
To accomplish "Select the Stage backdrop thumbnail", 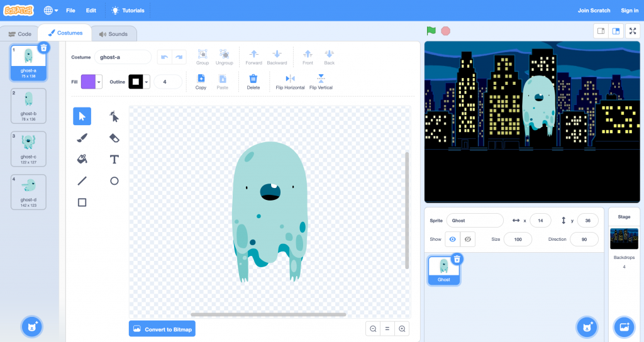I will click(x=624, y=238).
